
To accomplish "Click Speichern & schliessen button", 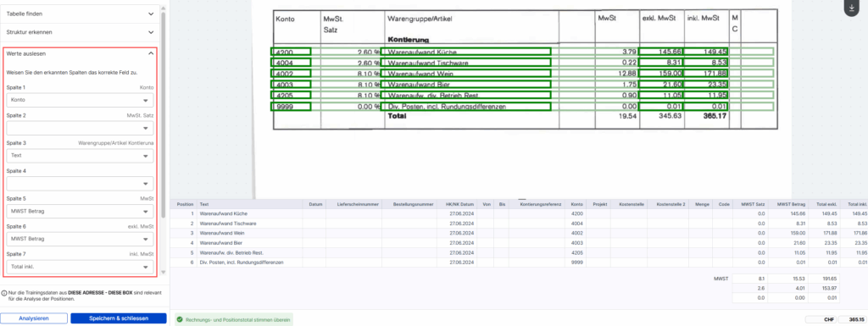I will 119,318.
